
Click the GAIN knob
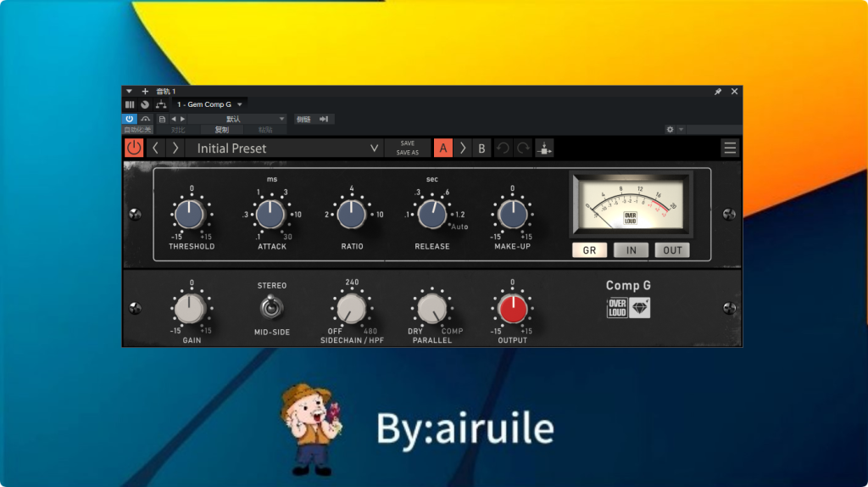tap(189, 309)
